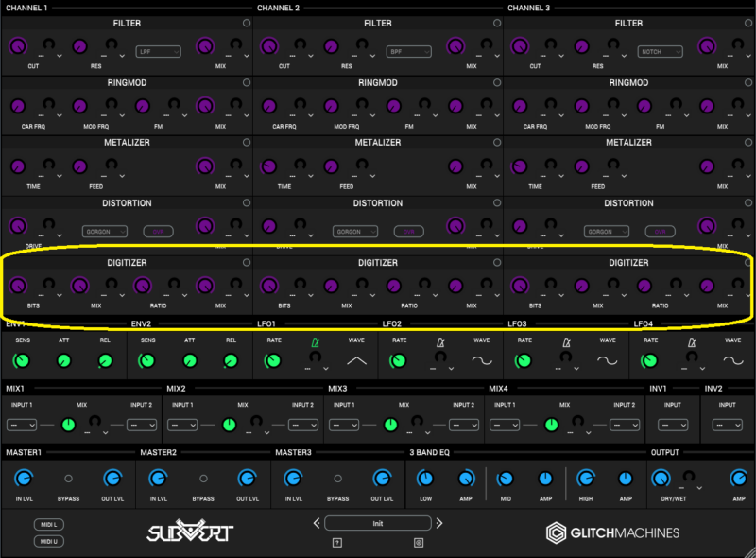Click the LFO2 sine wave shape icon

click(482, 360)
